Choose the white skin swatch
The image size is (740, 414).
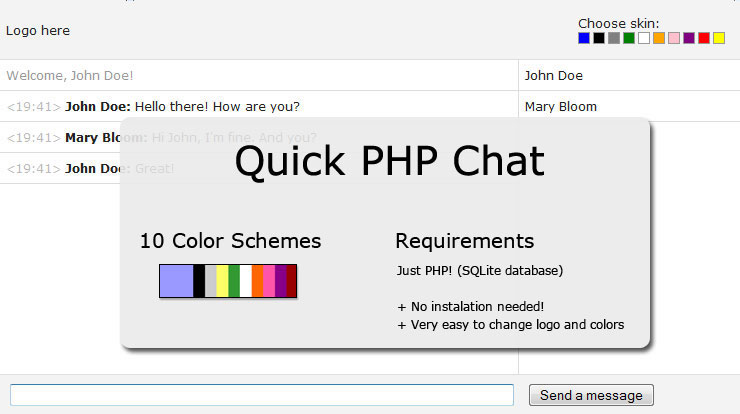coord(644,38)
